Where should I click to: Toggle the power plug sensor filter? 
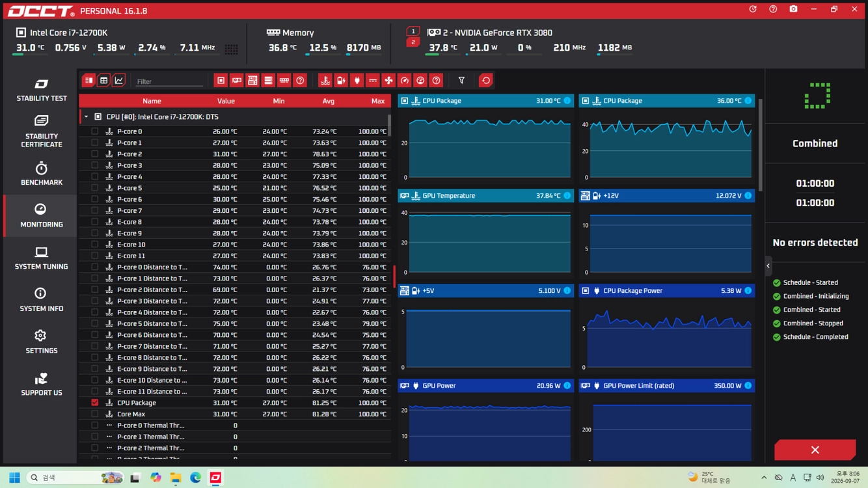click(x=357, y=81)
